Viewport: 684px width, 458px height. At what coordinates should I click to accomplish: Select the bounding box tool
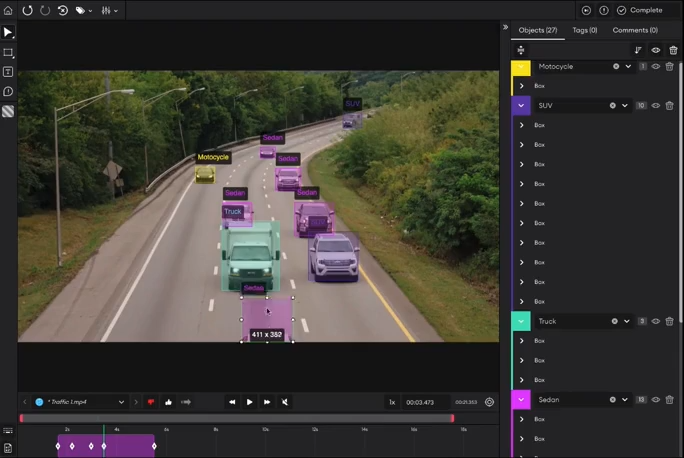(x=8, y=53)
